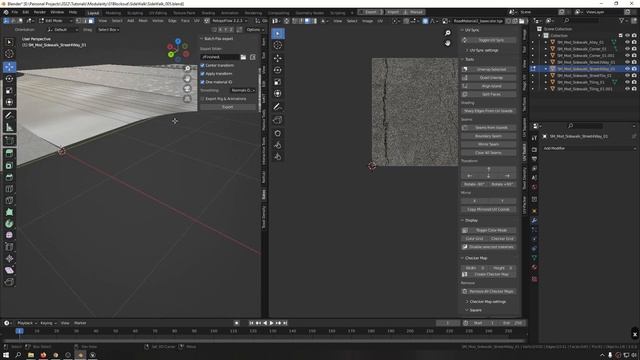Select the Annotate tool in 3D viewport toolbar
Image resolution: width=640 pixels, height=360 pixels.
pos(9,116)
